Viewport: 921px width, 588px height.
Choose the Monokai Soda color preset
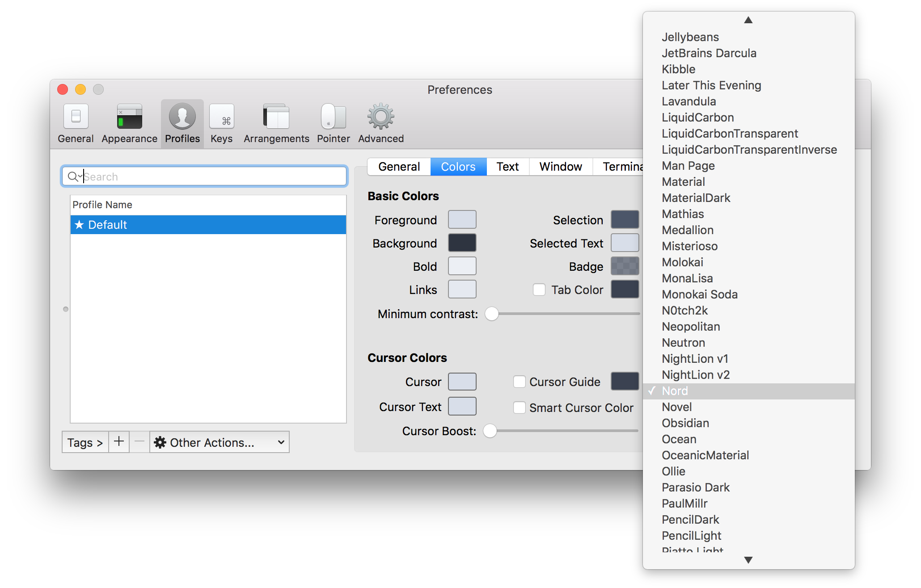(700, 294)
